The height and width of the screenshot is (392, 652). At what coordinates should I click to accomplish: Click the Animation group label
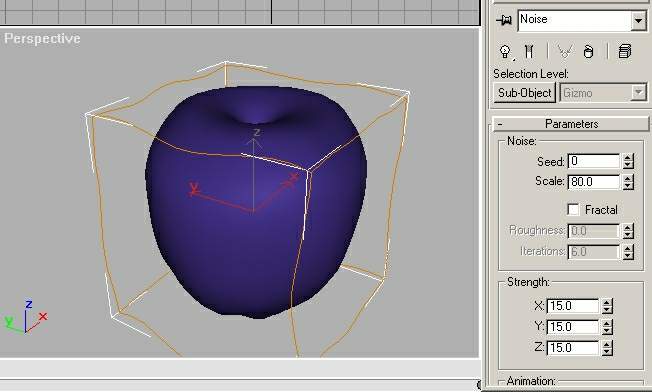(531, 381)
